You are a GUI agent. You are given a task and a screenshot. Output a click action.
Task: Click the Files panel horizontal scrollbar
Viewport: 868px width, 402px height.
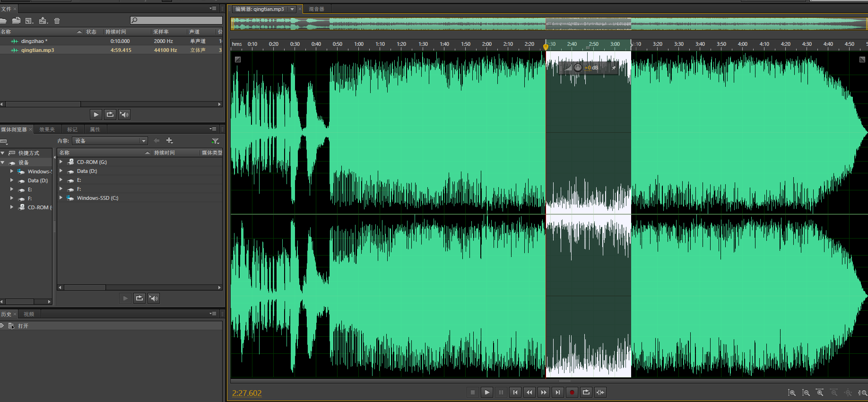tap(43, 104)
